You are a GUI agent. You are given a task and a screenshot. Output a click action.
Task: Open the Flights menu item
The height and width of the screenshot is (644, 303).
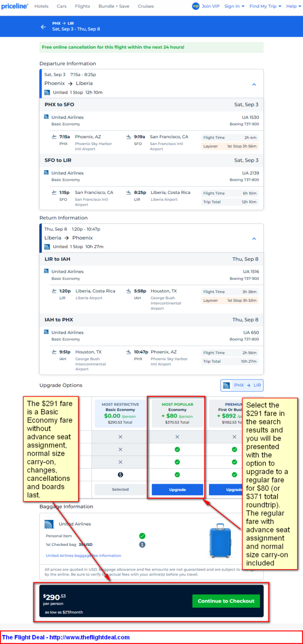coord(82,6)
